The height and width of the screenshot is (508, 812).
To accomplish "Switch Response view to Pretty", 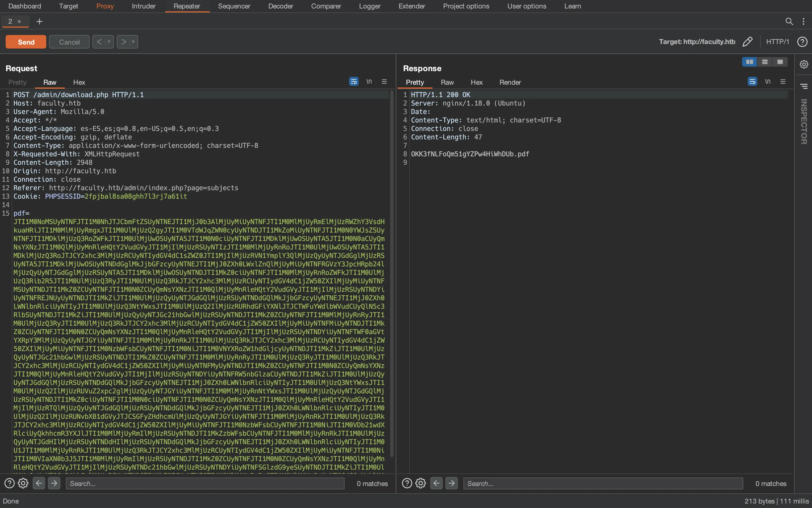I will click(x=415, y=82).
